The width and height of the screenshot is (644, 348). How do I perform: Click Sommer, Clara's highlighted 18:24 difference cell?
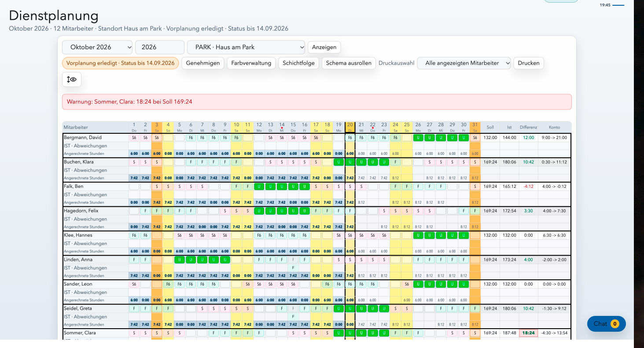coord(528,333)
